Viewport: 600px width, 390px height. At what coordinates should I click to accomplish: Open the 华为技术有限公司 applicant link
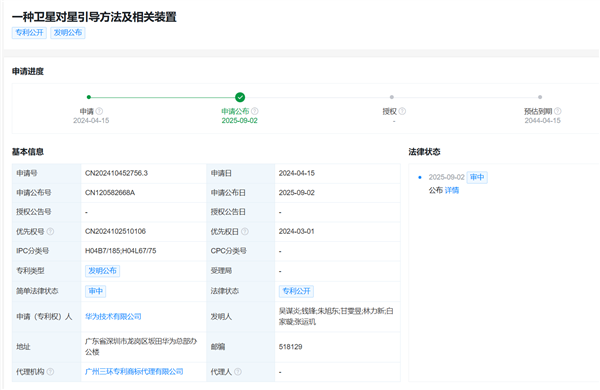pos(113,317)
